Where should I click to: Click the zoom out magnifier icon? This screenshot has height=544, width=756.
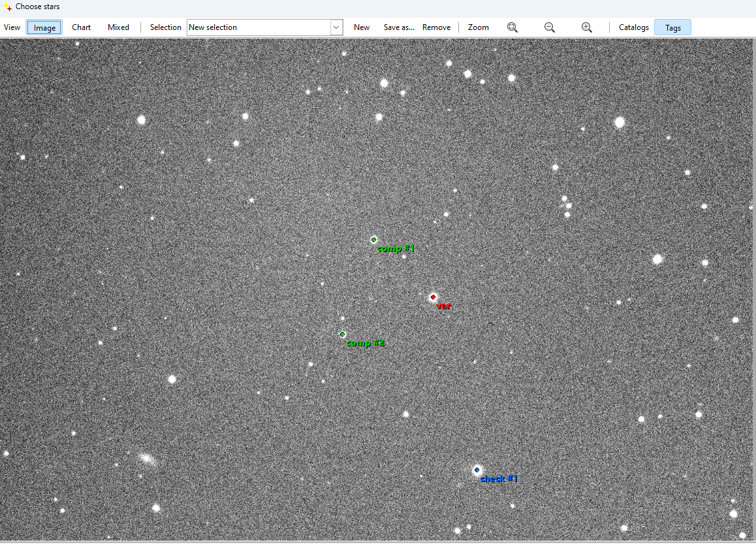550,27
